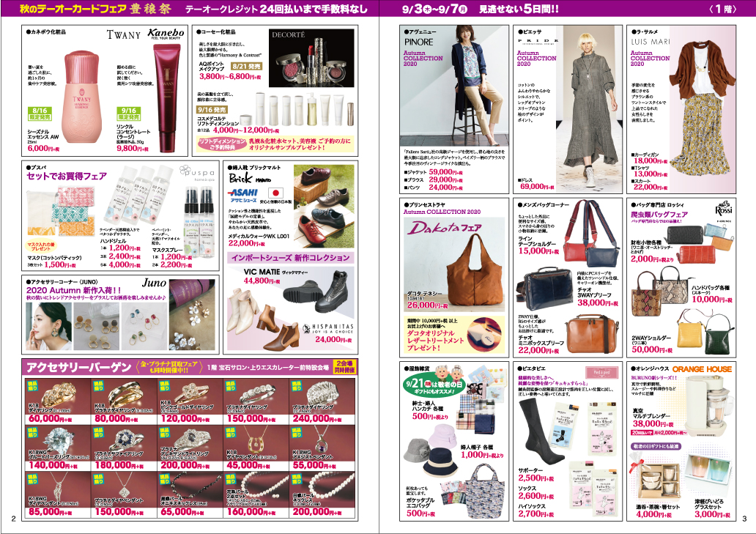Click the 婦人帽子 1,000円+税より price

pos(482,454)
